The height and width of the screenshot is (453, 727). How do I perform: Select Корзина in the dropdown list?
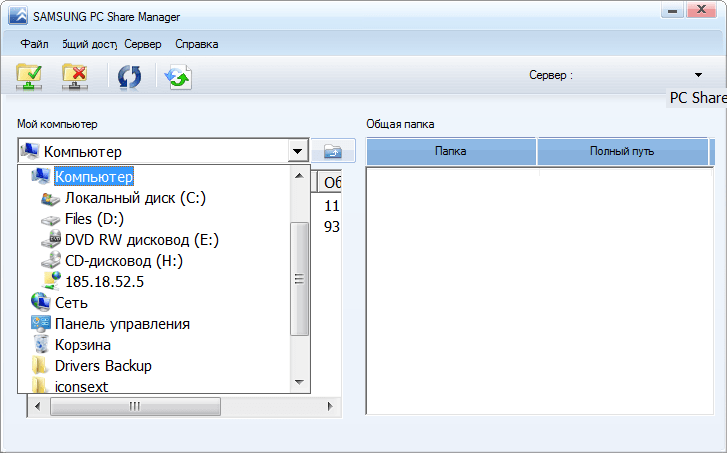point(83,345)
